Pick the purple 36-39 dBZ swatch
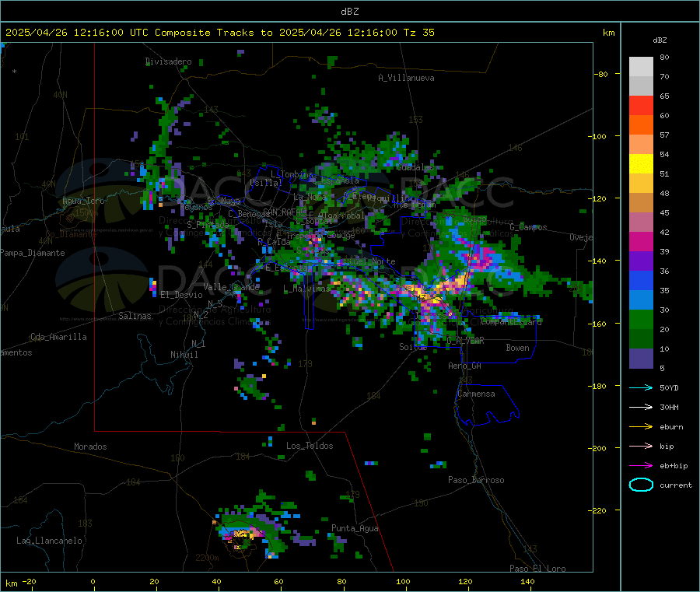Image resolution: width=700 pixels, height=592 pixels. [641, 261]
